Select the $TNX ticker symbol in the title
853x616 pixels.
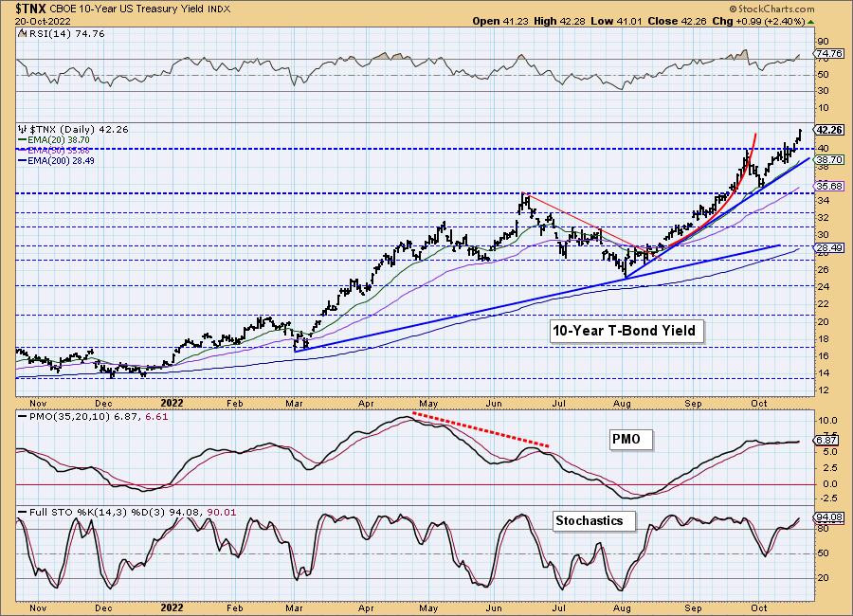pos(30,9)
